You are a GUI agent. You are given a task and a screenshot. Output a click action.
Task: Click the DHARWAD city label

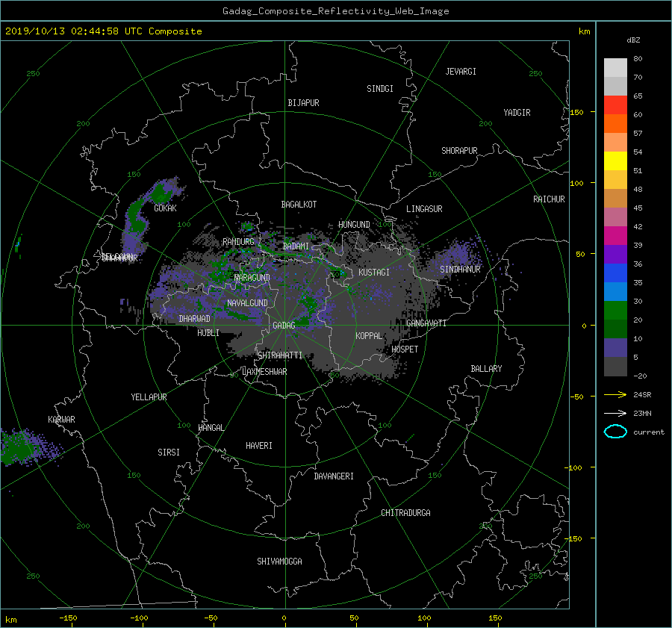pos(194,319)
